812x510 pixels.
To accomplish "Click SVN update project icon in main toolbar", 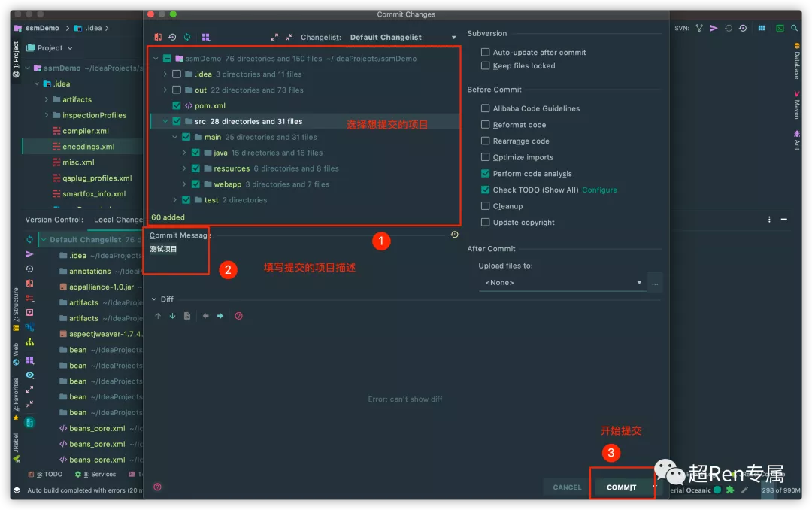I will (699, 28).
